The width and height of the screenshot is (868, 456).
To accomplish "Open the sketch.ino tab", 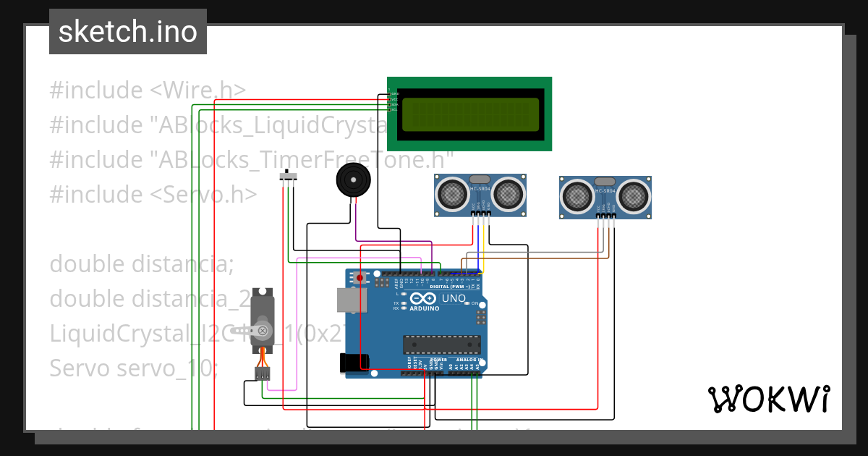I will [127, 31].
